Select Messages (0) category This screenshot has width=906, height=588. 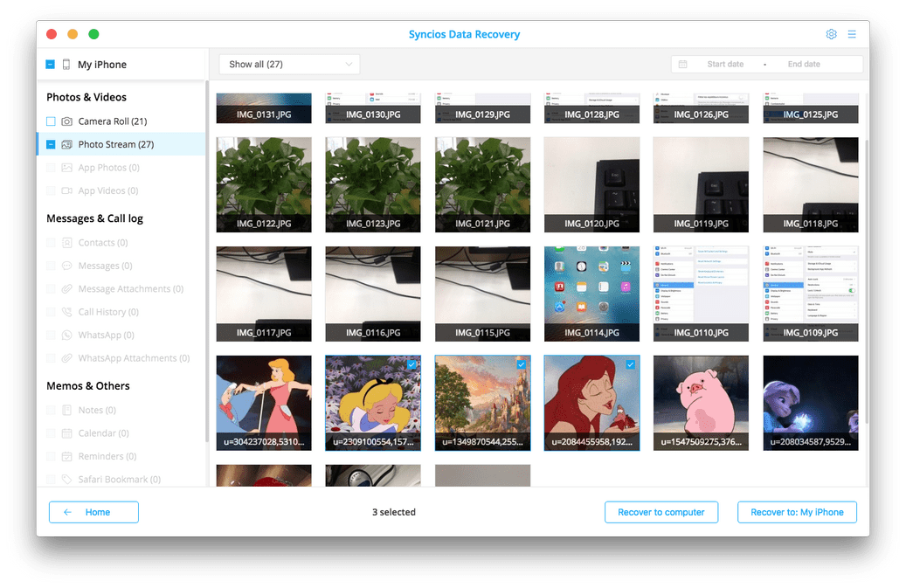click(121, 266)
